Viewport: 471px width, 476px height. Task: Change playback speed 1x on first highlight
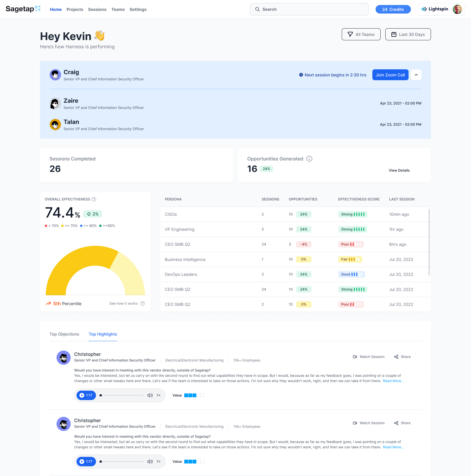click(x=158, y=395)
